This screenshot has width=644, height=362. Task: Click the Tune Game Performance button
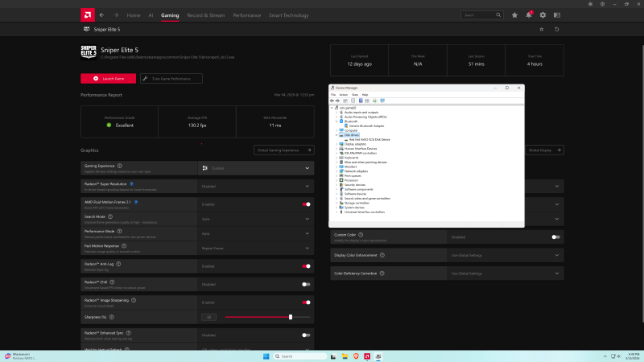point(171,78)
